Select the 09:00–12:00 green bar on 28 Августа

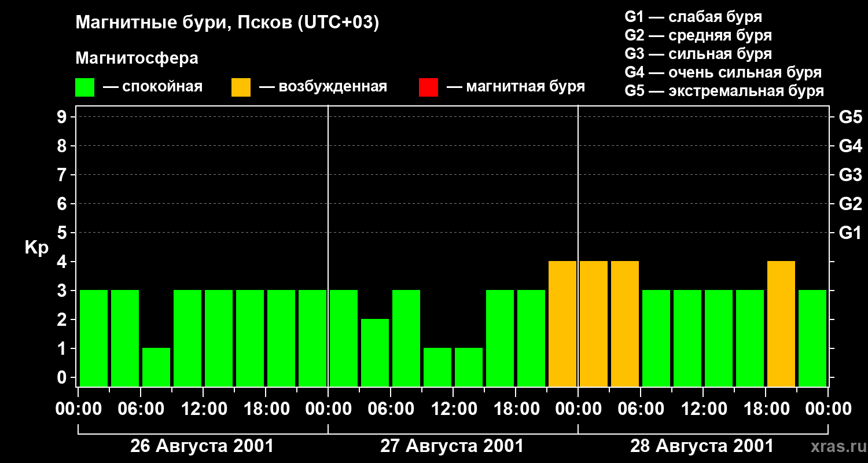[x=687, y=338]
